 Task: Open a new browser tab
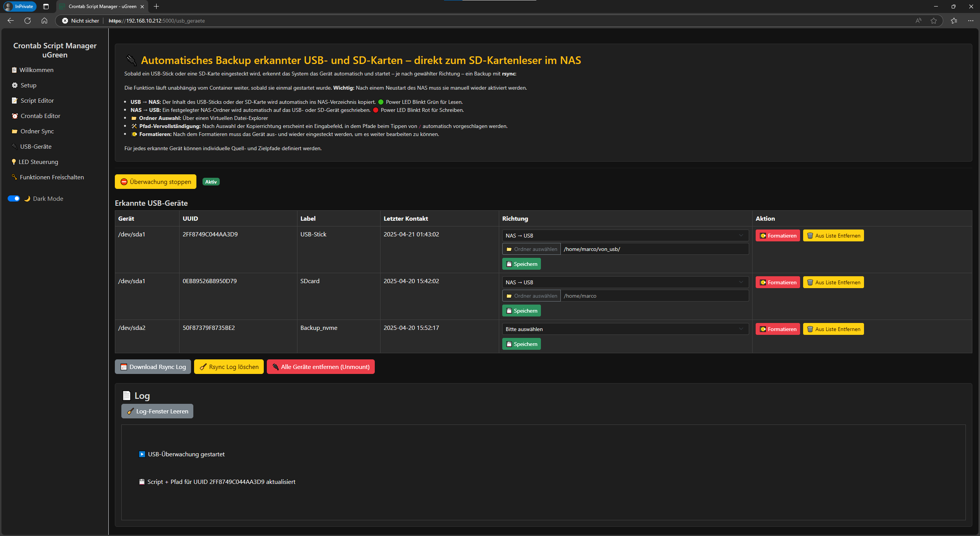pos(156,7)
